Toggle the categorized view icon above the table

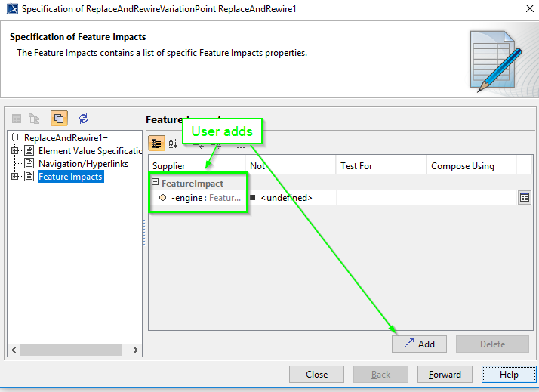click(x=156, y=143)
